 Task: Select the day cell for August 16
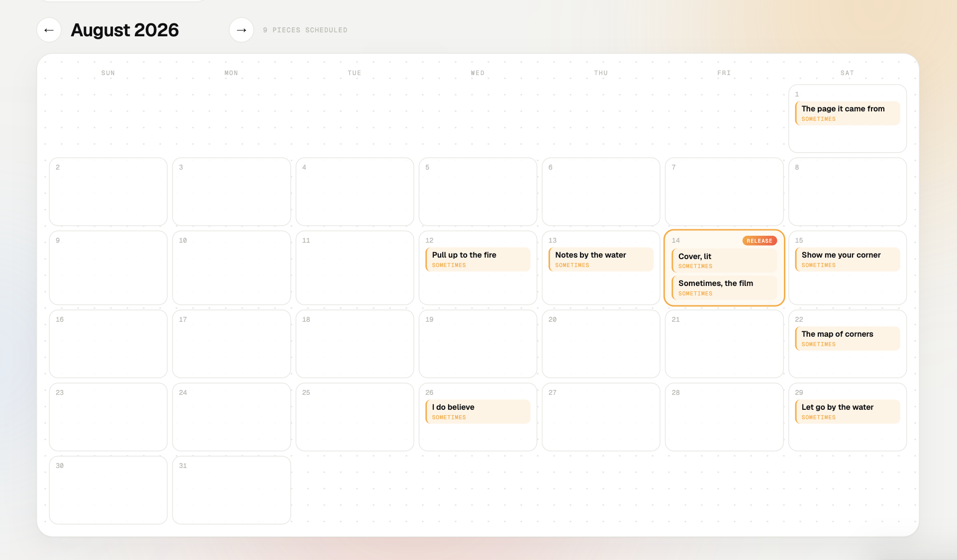point(108,344)
